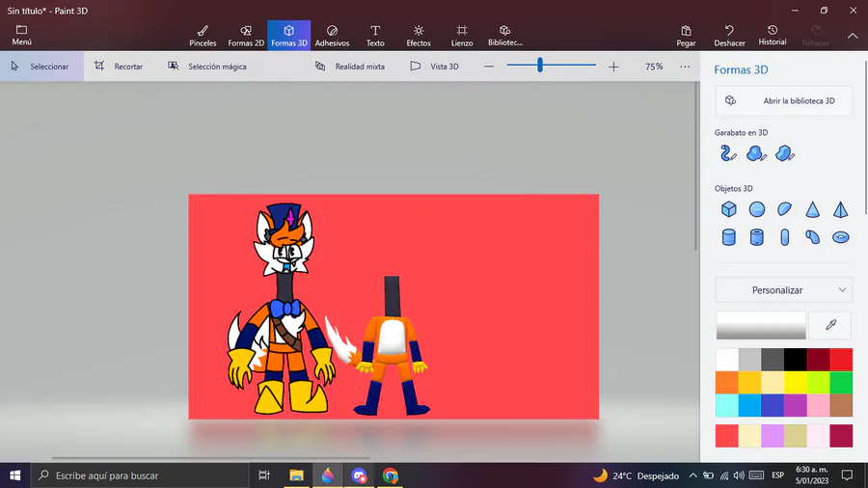Viewport: 868px width, 488px height.
Task: Select the hemisphere 3D object
Action: [x=784, y=209]
